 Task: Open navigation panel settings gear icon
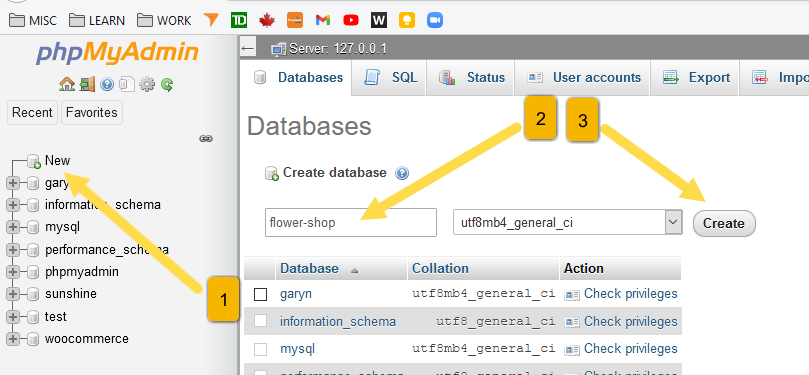pos(147,84)
